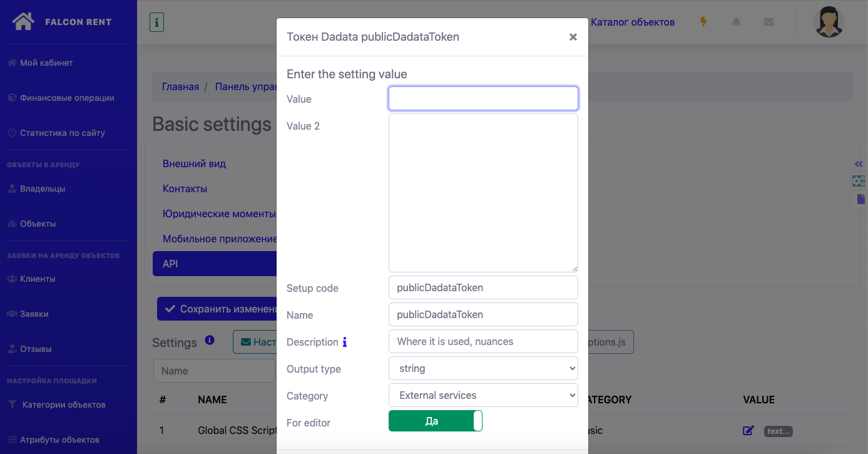868x454 pixels.
Task: Toggle the 'For editor' switch
Action: coord(435,421)
